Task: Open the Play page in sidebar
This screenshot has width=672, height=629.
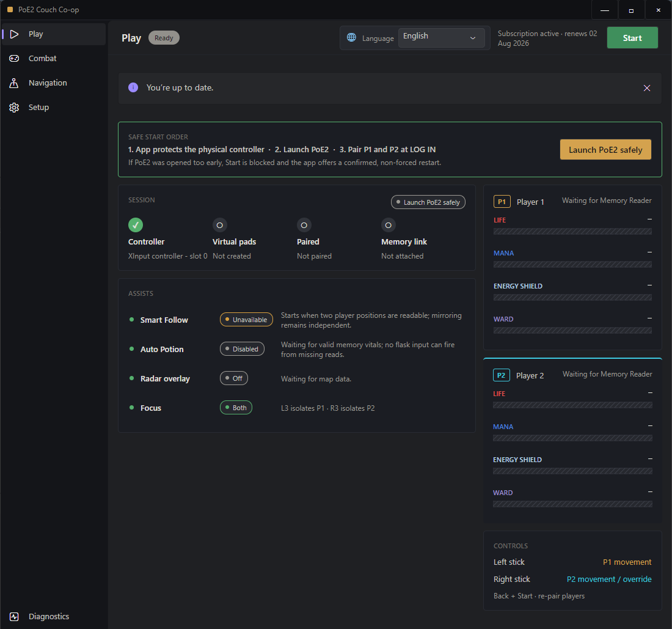Action: click(54, 34)
